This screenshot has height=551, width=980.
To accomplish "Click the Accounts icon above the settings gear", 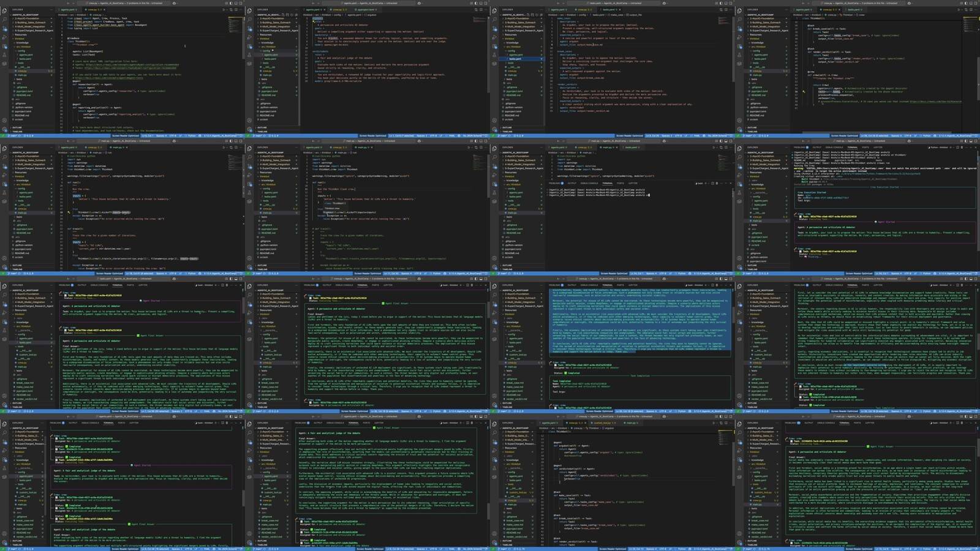I will tap(4, 121).
